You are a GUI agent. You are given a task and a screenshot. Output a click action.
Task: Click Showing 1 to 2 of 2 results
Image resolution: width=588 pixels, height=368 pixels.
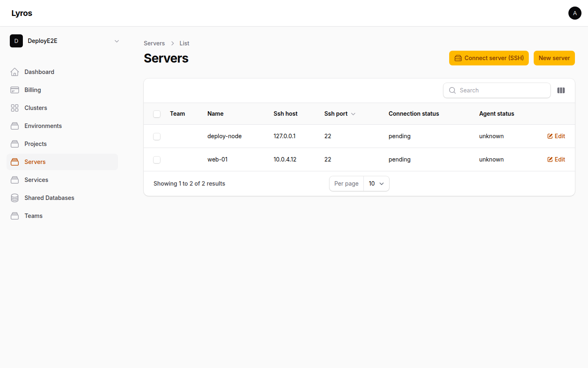click(189, 184)
